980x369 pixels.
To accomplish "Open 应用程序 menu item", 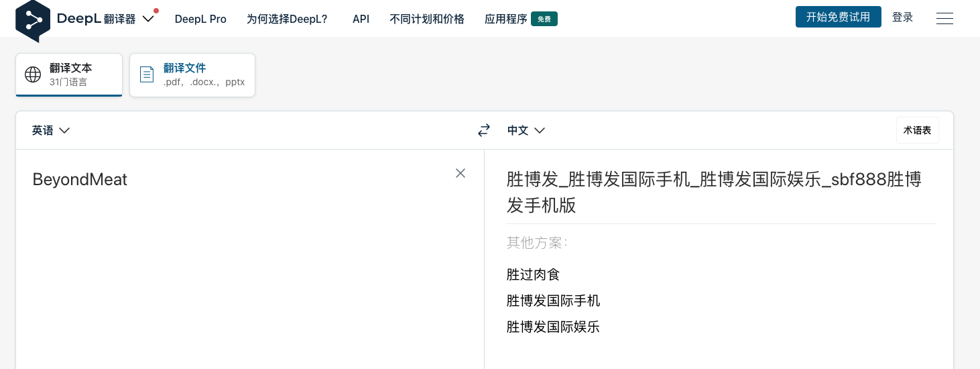I will [x=505, y=19].
